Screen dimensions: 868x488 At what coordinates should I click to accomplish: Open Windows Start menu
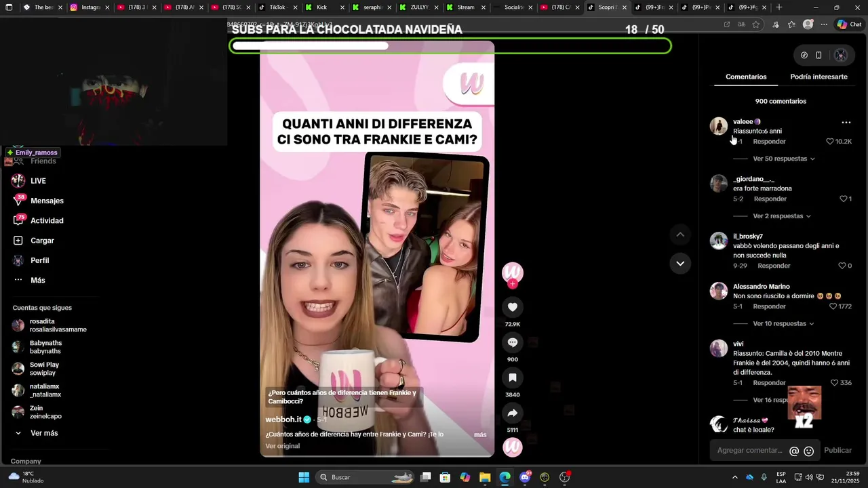(x=304, y=477)
